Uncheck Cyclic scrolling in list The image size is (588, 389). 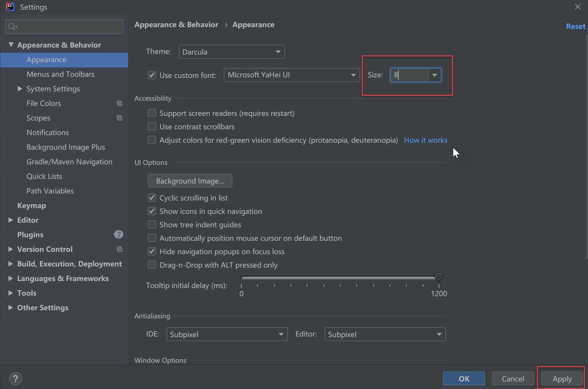[x=152, y=198]
